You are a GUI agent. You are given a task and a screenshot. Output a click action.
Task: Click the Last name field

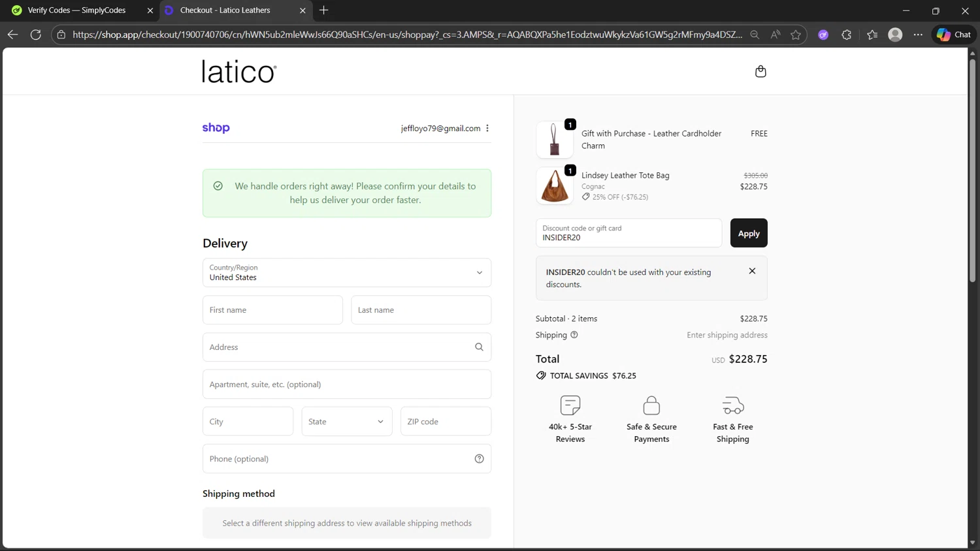[x=421, y=310]
